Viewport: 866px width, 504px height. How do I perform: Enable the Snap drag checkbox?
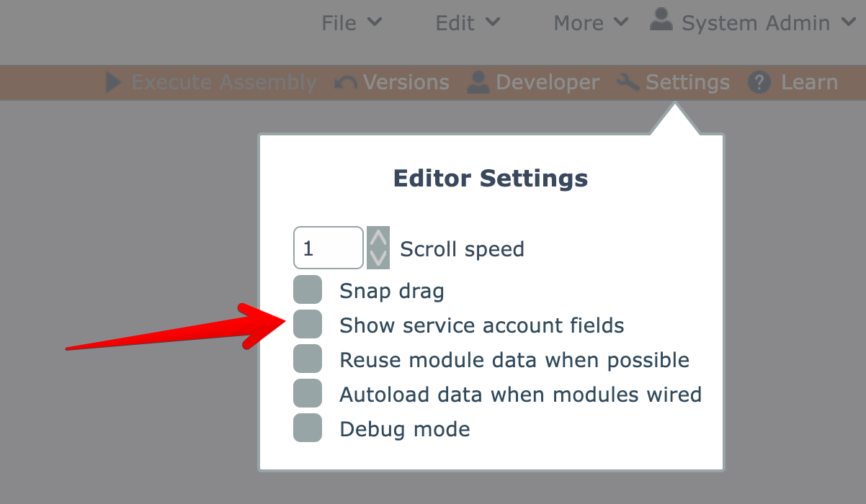(308, 290)
